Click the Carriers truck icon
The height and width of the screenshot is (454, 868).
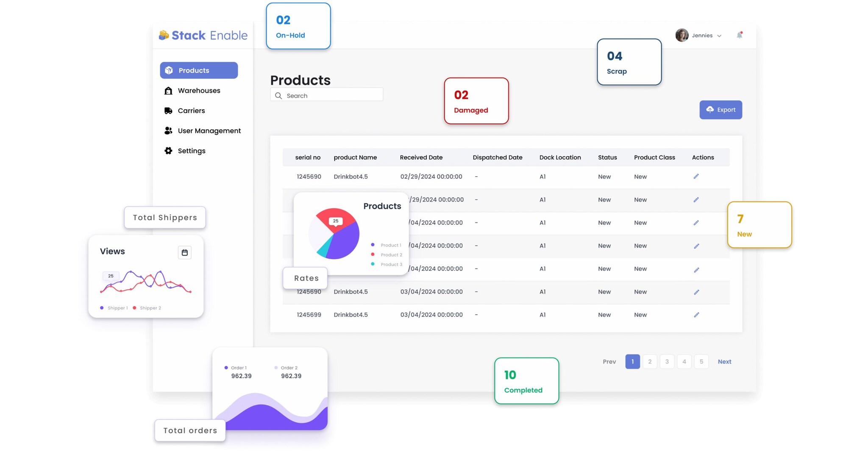[169, 111]
